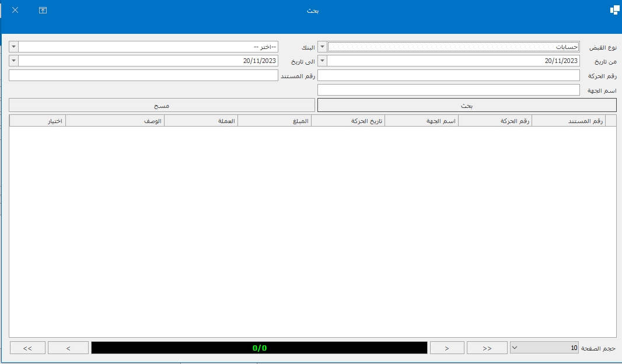Click the single right-arrow (>) pagination button
Viewport: 622px width, 364px height.
(x=447, y=348)
